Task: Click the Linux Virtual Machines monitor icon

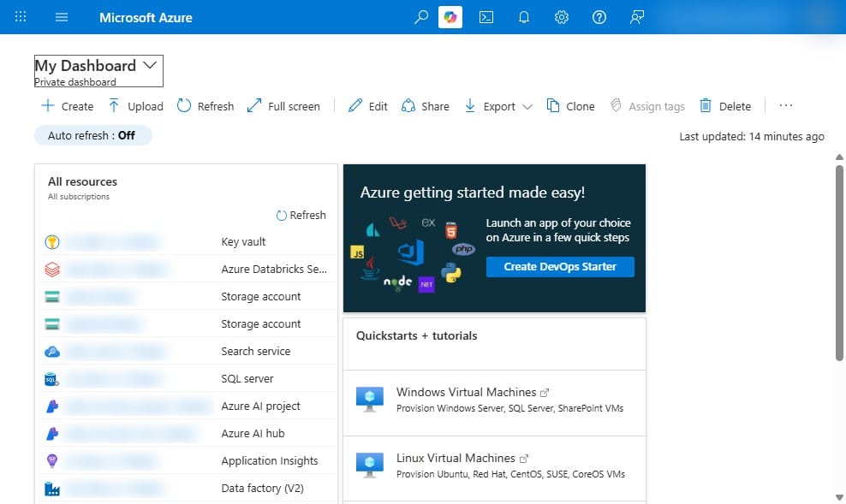Action: (x=370, y=465)
